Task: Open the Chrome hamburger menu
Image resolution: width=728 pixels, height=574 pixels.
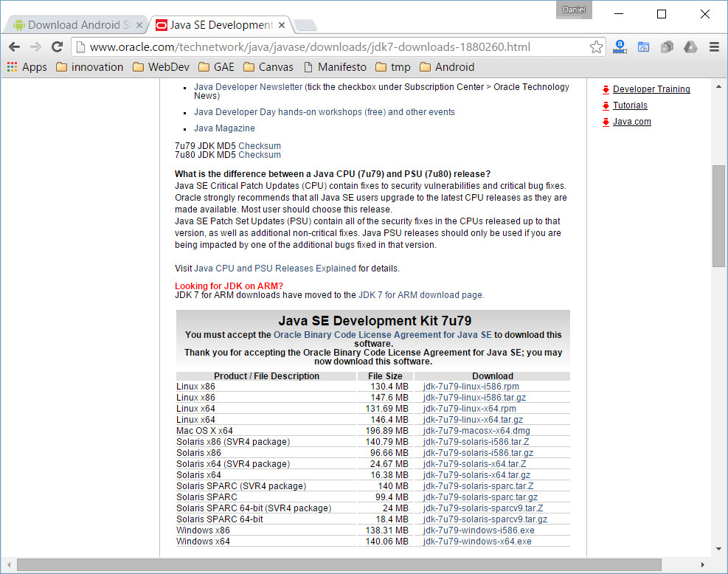Action: point(714,47)
